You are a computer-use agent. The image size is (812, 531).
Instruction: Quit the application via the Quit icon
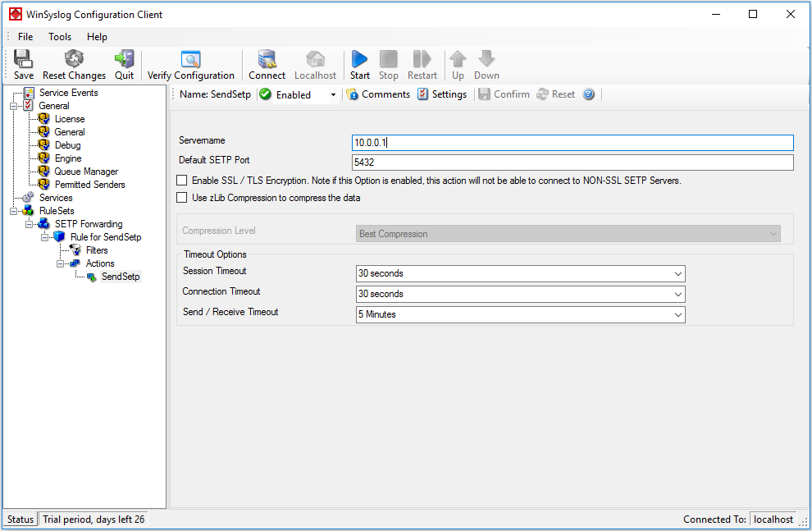click(x=125, y=66)
